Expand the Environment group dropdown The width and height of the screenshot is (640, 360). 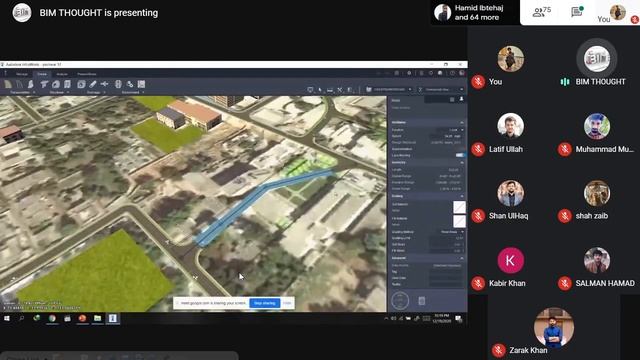(143, 93)
